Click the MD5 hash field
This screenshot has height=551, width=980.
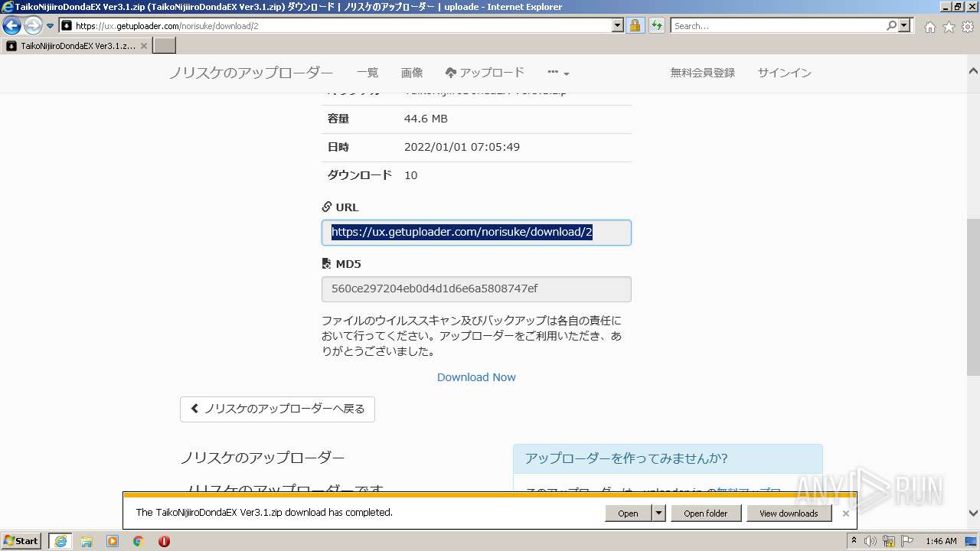(x=476, y=289)
